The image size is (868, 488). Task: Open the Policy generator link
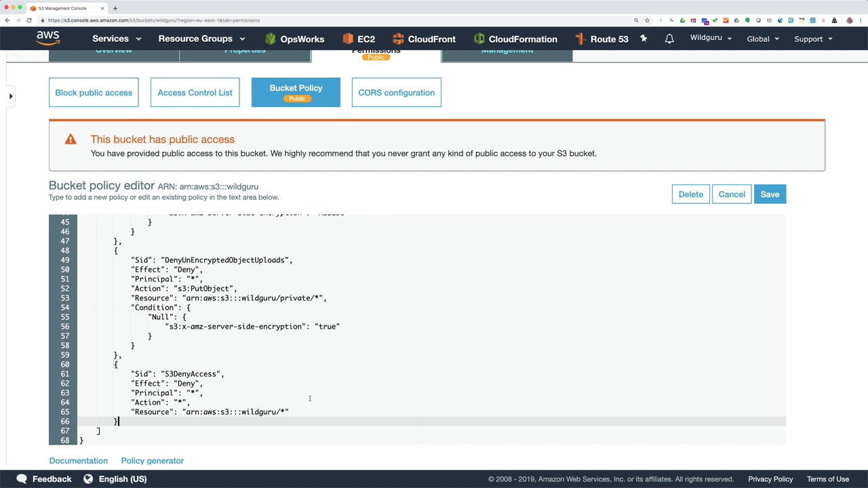point(153,461)
